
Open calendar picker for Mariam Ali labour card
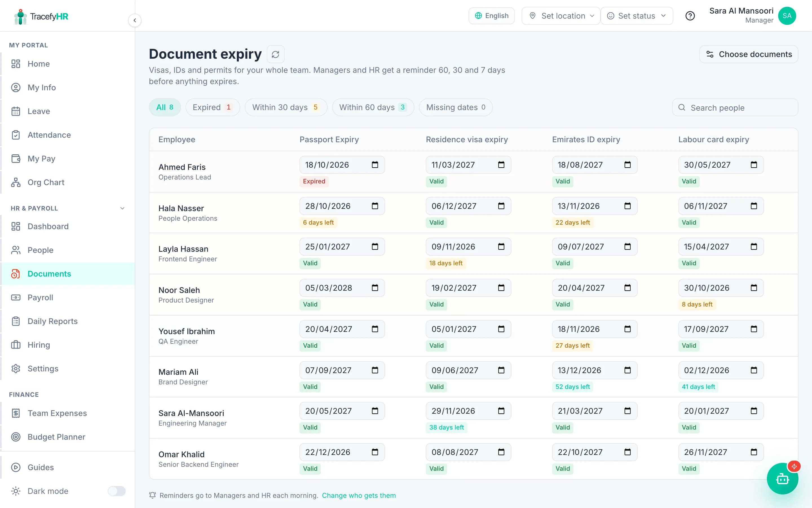click(x=754, y=370)
